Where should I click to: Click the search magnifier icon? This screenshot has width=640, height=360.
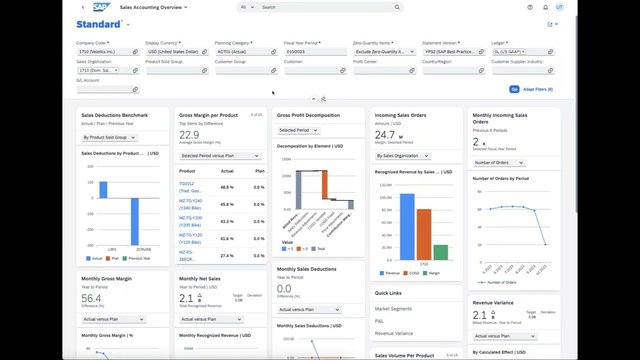point(397,7)
